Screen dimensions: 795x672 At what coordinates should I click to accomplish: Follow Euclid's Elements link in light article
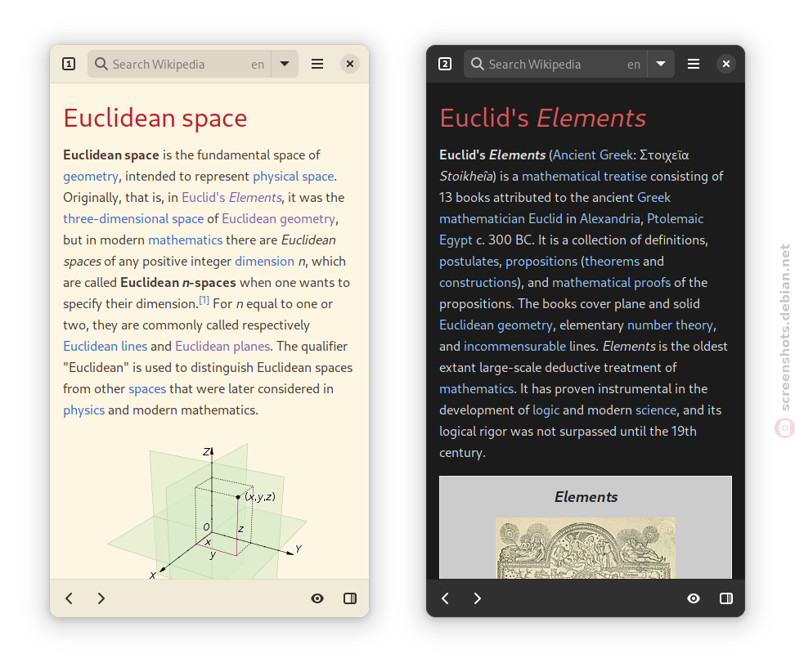coord(231,198)
